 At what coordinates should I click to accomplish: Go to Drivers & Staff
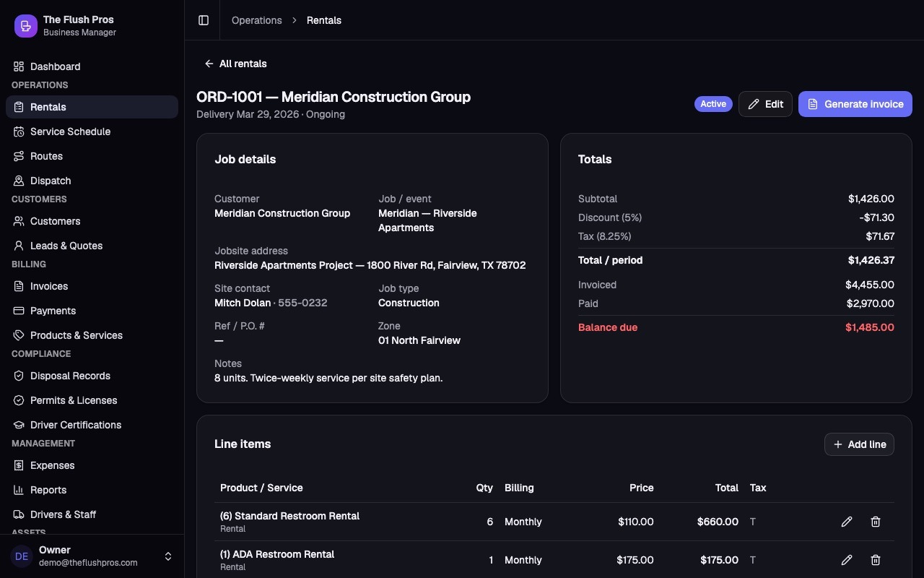pyautogui.click(x=92, y=514)
